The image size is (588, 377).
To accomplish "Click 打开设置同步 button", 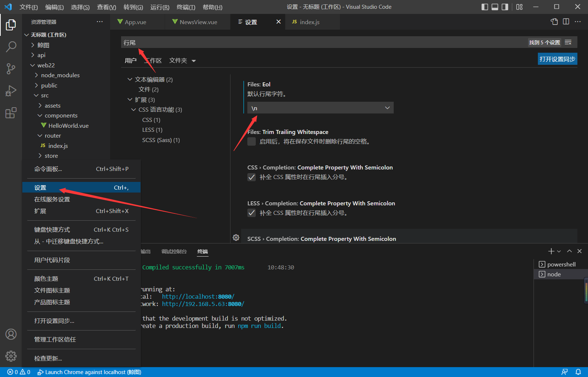I will point(557,59).
